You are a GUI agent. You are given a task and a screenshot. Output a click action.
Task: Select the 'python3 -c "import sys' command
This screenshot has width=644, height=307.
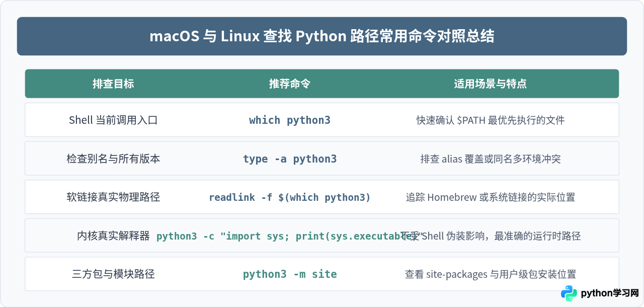point(222,236)
